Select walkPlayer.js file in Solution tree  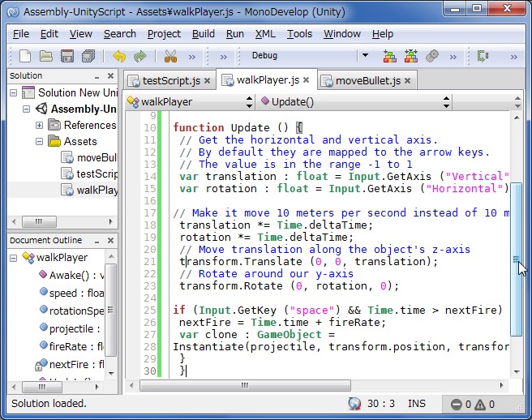[x=96, y=191]
